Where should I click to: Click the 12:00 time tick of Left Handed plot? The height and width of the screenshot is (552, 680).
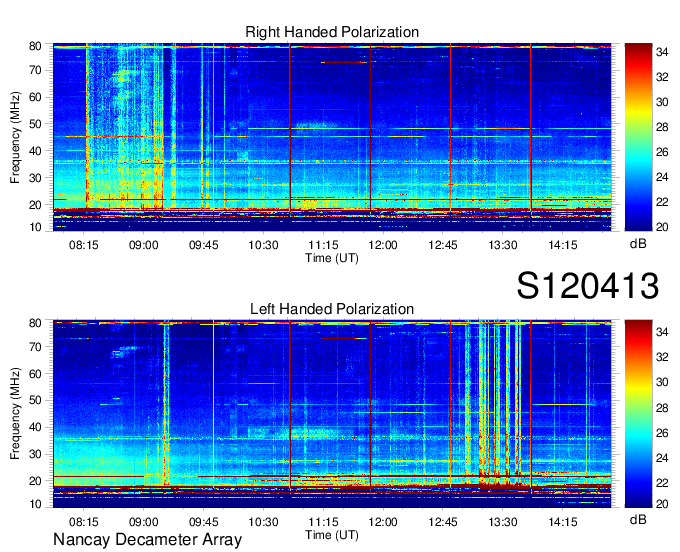tap(383, 522)
